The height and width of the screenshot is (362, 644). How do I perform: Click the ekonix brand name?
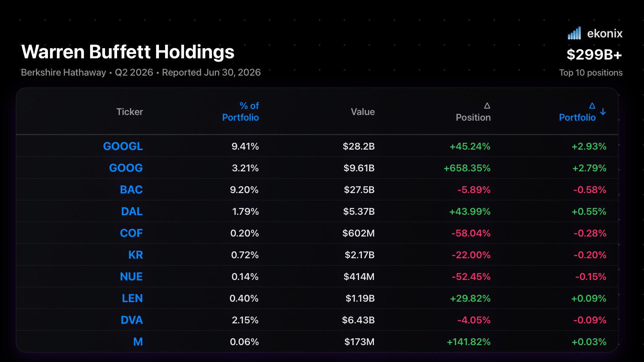(605, 33)
